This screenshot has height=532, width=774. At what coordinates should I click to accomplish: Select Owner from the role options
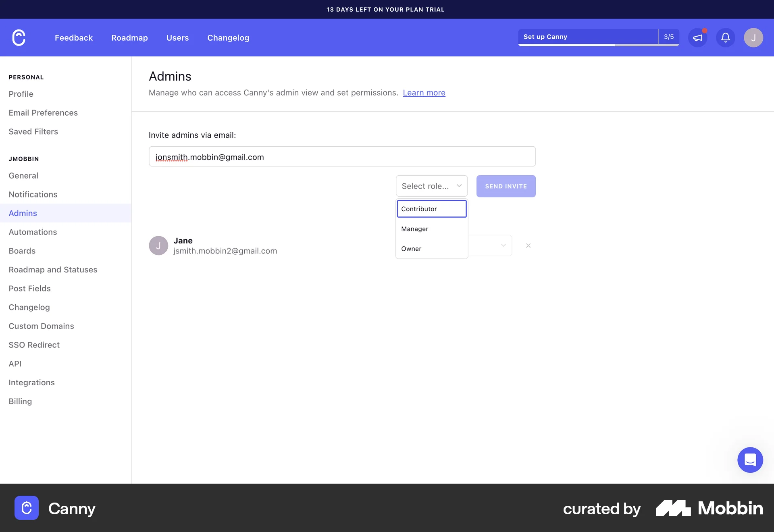click(411, 249)
